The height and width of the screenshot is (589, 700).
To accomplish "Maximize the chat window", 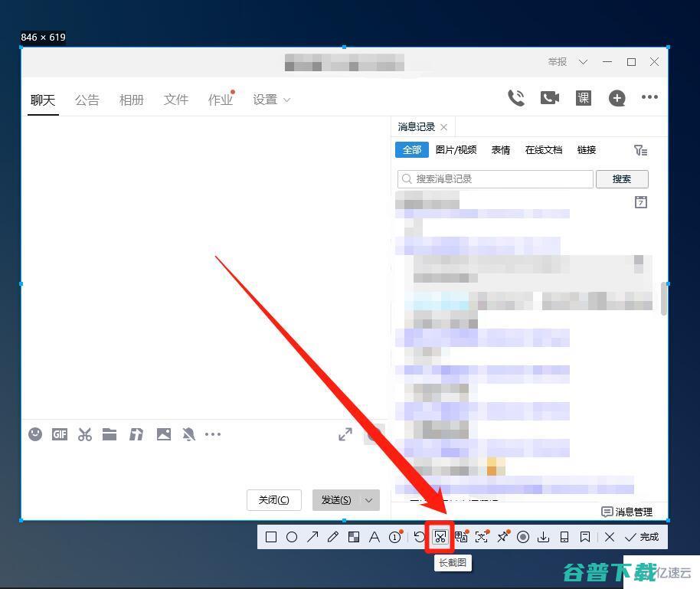I will point(631,61).
